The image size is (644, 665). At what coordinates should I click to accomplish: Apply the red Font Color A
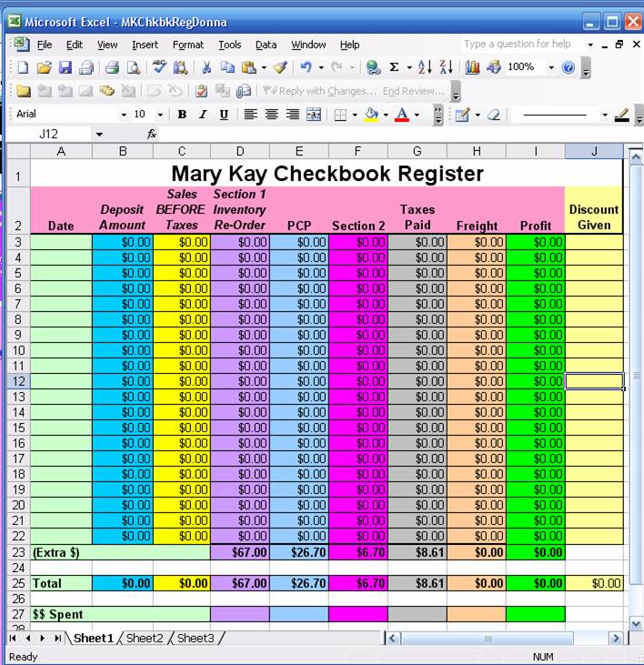tap(402, 115)
